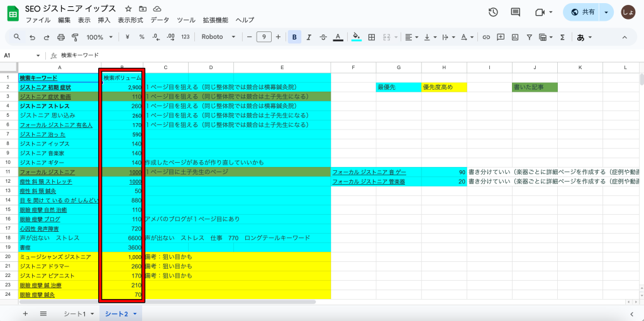Toggle bold formatting button
Viewport: 644px width, 321px height.
click(294, 37)
